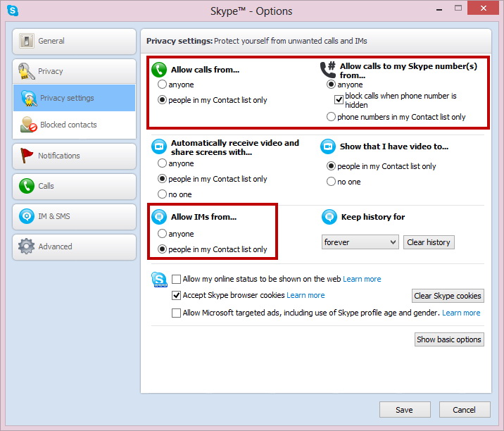Image resolution: width=504 pixels, height=431 pixels.
Task: Open the IM & SMS section
Action: [x=74, y=216]
